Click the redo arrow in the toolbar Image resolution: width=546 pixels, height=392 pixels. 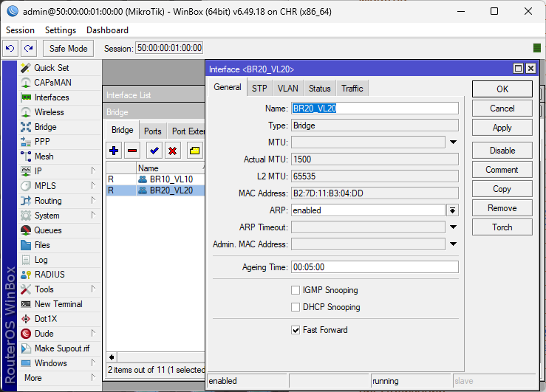[x=28, y=48]
